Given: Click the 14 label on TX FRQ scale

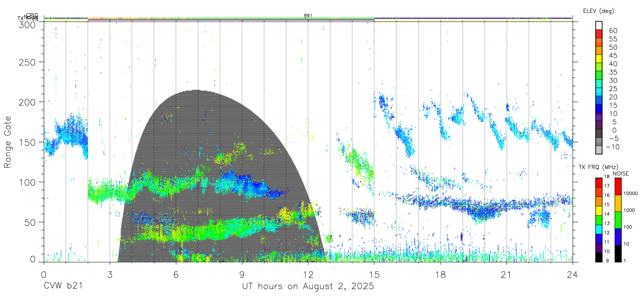Looking at the screenshot, I should coord(607,214).
